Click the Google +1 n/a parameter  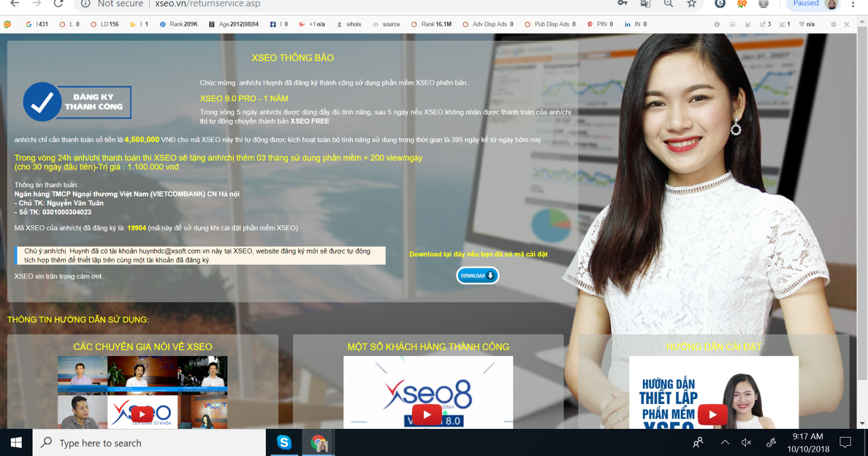click(x=312, y=24)
